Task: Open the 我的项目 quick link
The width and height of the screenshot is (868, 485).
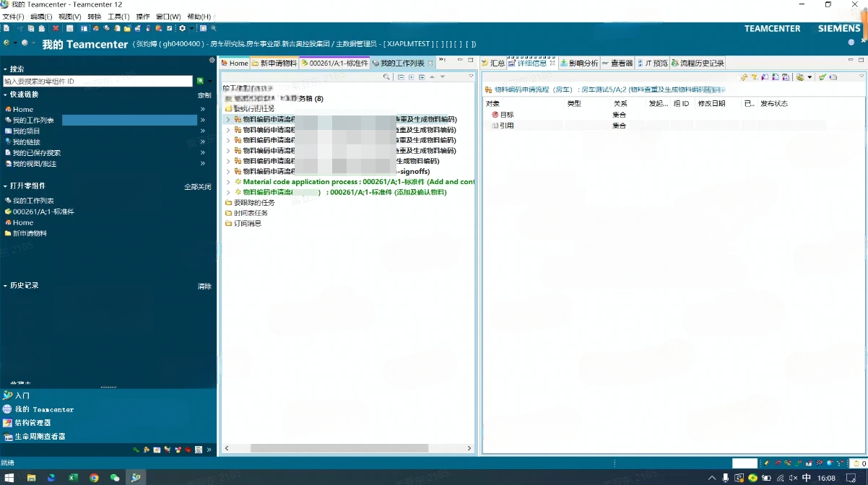Action: coord(27,131)
